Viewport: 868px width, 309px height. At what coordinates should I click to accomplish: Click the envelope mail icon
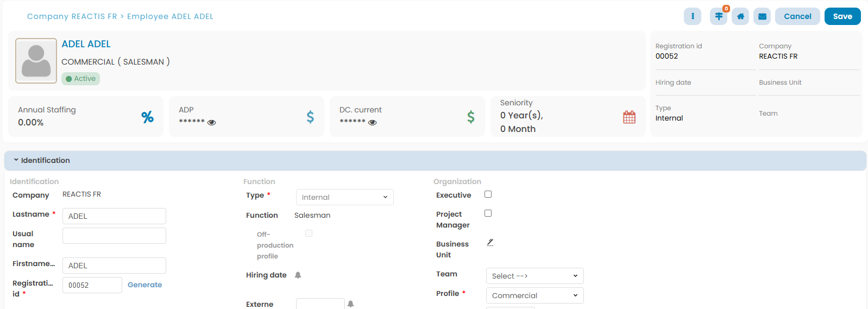pos(763,16)
